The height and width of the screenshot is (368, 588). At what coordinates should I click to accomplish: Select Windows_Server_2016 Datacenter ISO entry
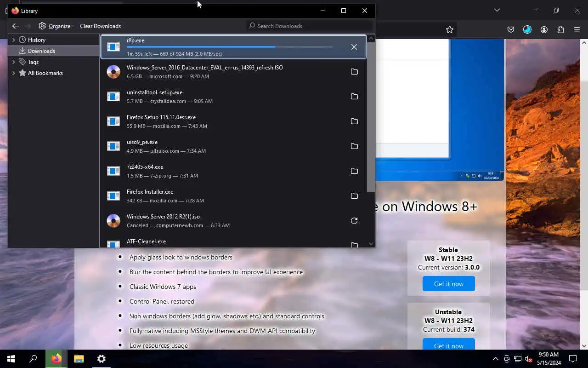click(233, 72)
